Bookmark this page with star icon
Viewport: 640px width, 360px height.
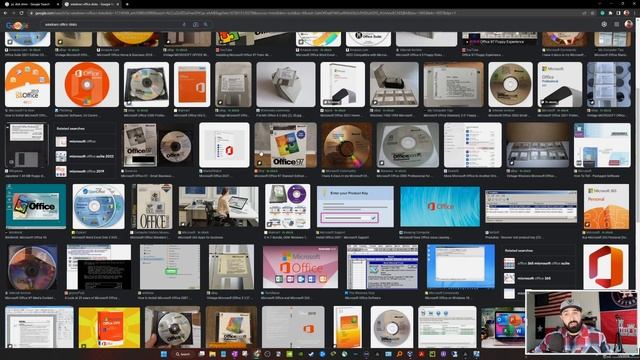pos(592,13)
